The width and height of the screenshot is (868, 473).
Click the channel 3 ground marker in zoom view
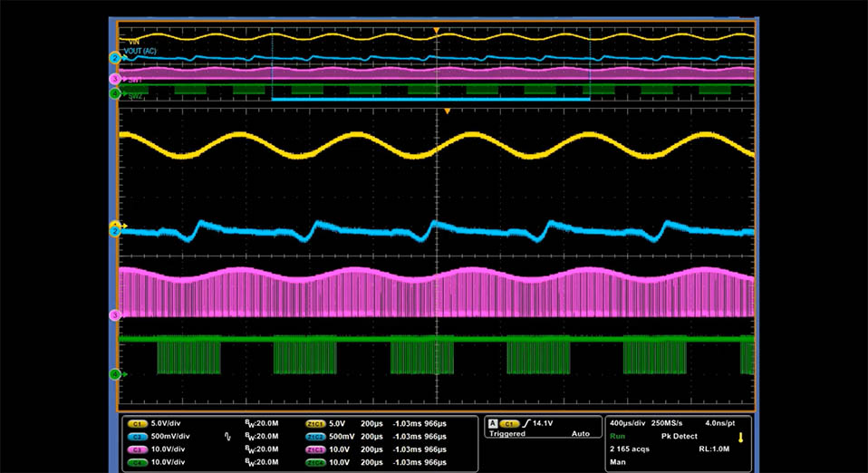click(x=115, y=315)
